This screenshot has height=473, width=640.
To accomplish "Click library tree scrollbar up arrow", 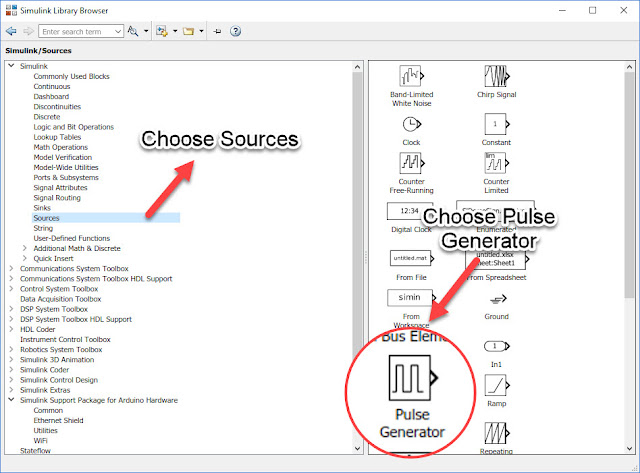I will tap(358, 67).
